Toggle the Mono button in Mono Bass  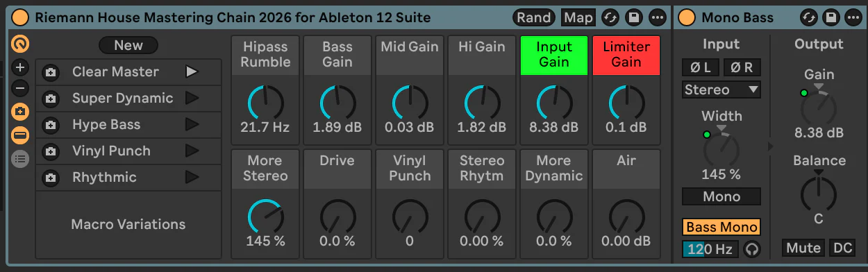click(x=721, y=196)
